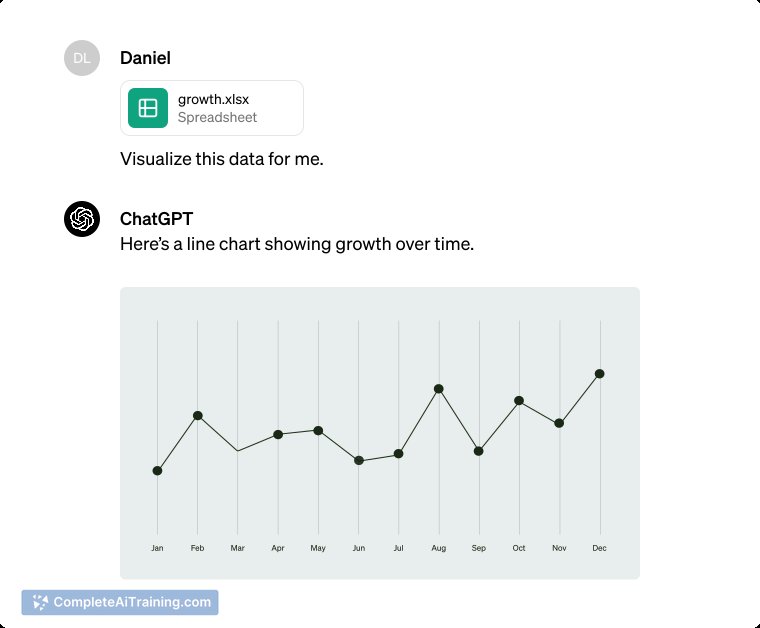Screen dimensions: 760x628
Task: Click the ChatGPT name label
Action: pos(157,219)
